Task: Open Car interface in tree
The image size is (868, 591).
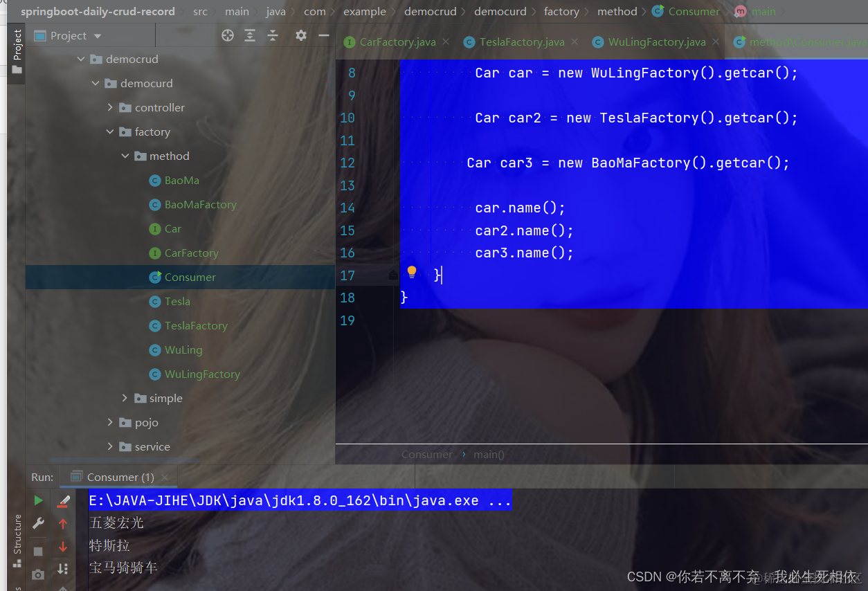Action: pos(173,229)
